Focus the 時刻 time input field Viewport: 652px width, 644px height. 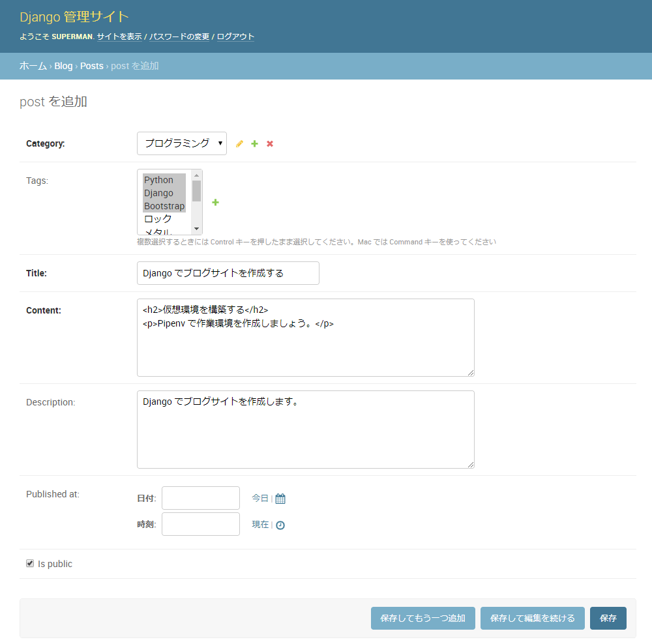point(201,524)
